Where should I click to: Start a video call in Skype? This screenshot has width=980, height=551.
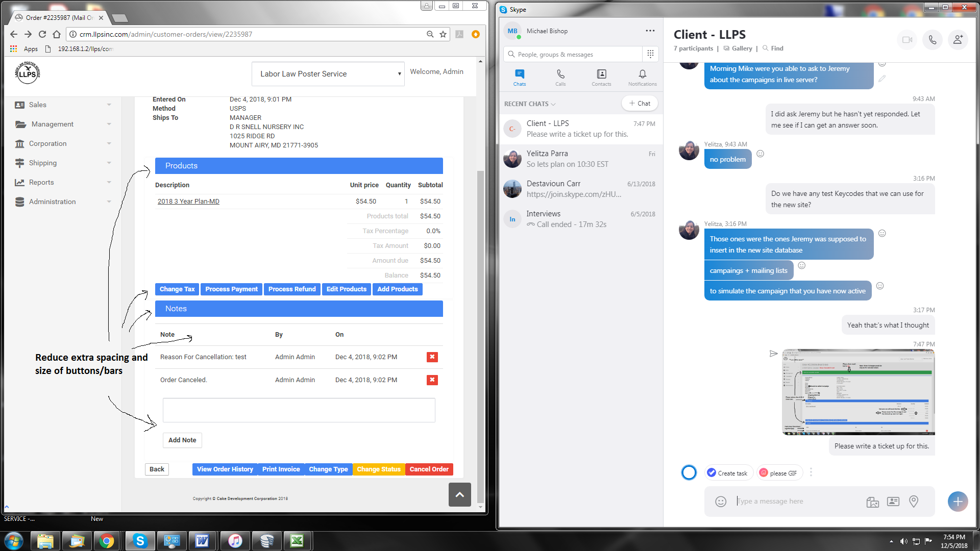pos(907,40)
